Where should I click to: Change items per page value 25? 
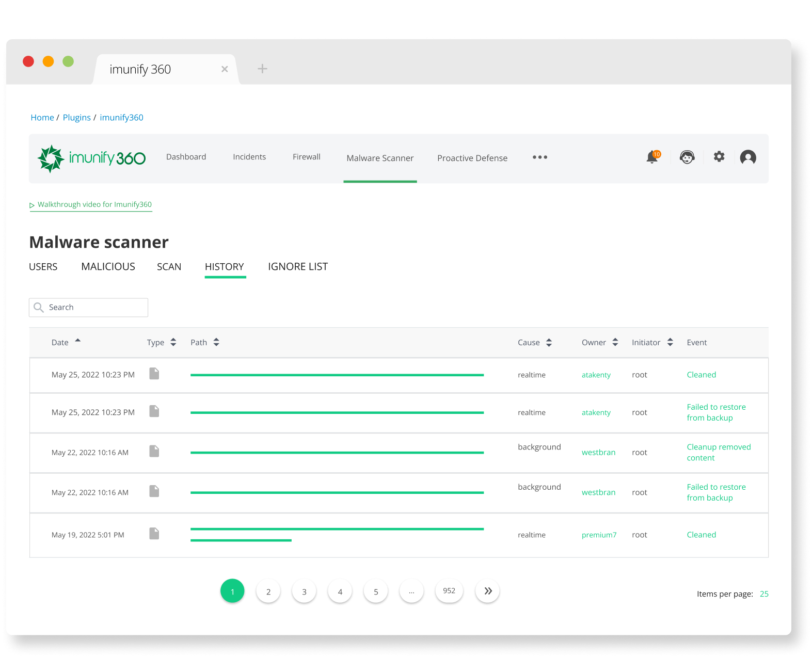(764, 594)
